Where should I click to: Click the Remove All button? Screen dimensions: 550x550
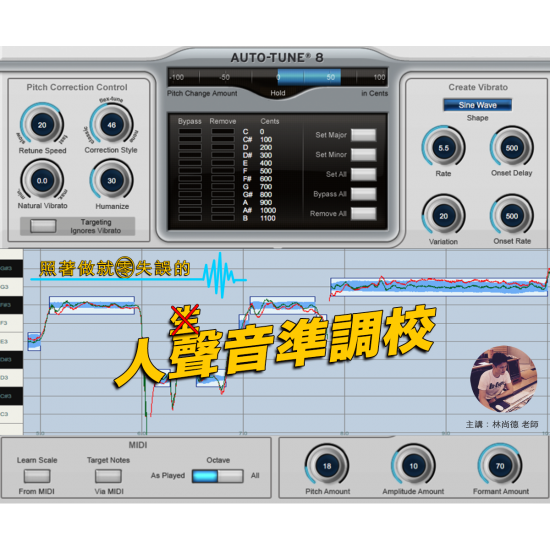(363, 213)
